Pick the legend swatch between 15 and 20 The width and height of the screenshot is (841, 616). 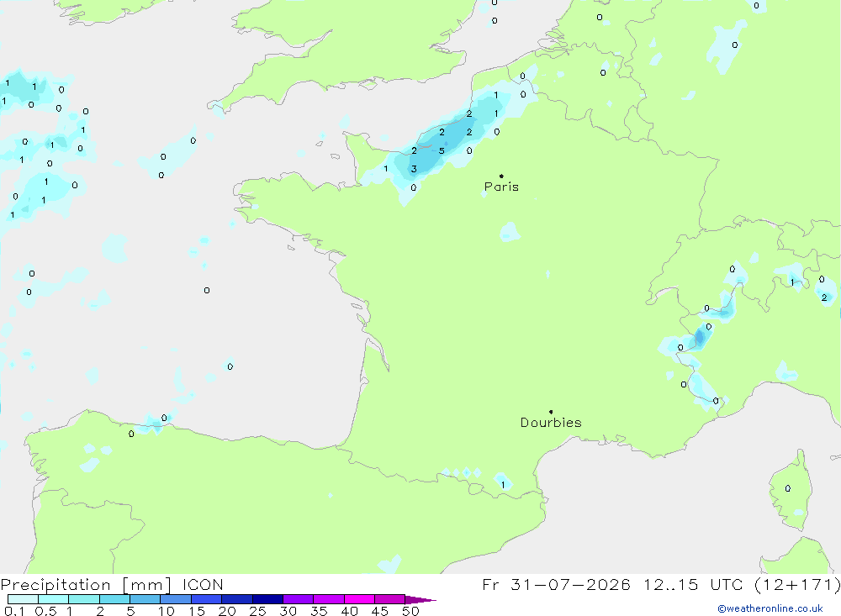click(x=206, y=599)
